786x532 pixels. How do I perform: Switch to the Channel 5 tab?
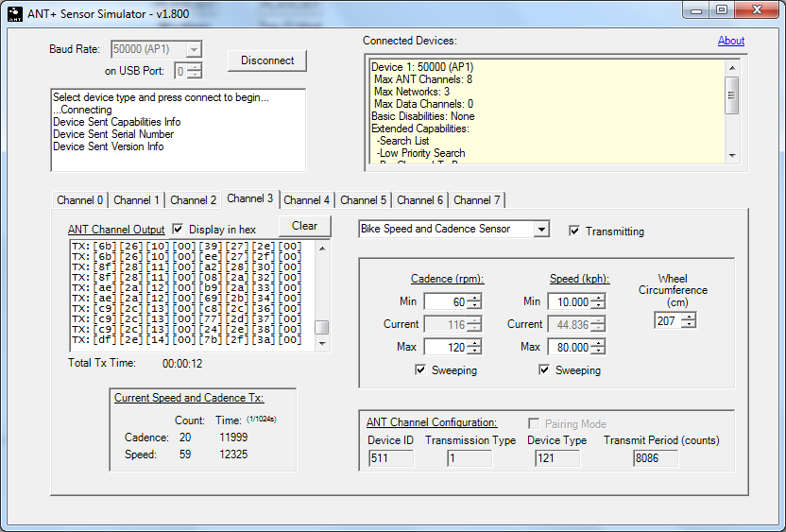pyautogui.click(x=364, y=200)
